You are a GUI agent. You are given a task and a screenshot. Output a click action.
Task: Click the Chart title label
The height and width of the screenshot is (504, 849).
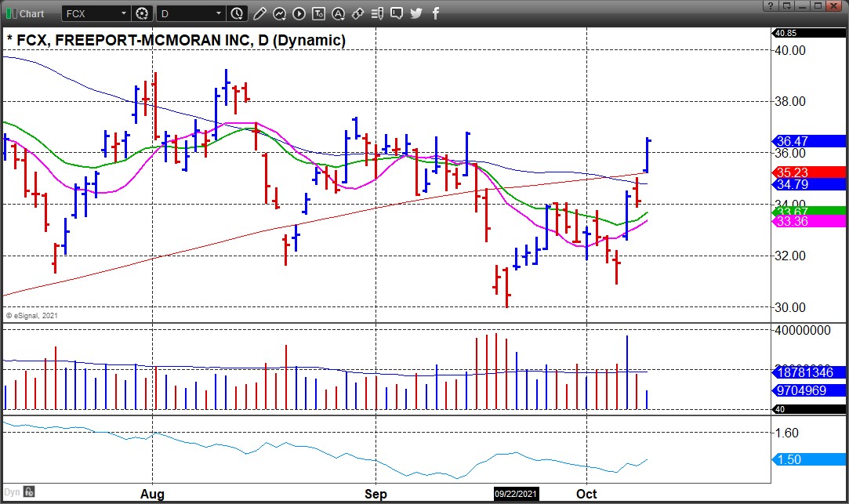click(32, 13)
